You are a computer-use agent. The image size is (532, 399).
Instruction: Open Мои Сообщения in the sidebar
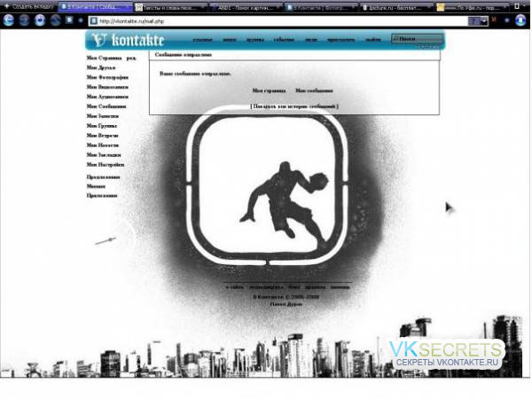pos(106,106)
